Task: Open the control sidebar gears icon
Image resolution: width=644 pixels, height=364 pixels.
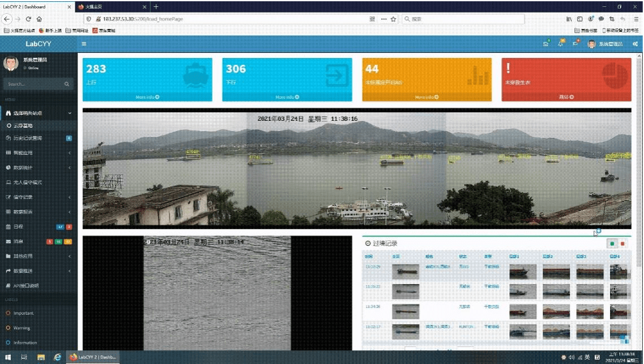Action: [635, 44]
